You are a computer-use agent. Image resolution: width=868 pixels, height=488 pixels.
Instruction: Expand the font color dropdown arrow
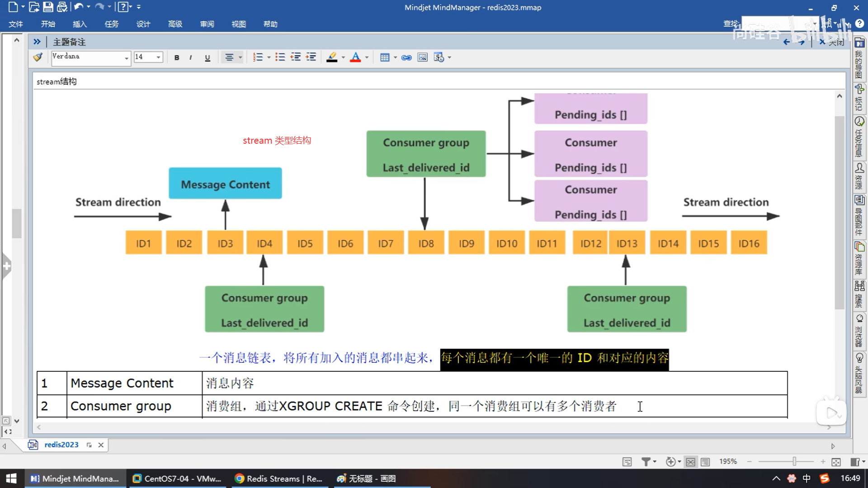coord(367,57)
